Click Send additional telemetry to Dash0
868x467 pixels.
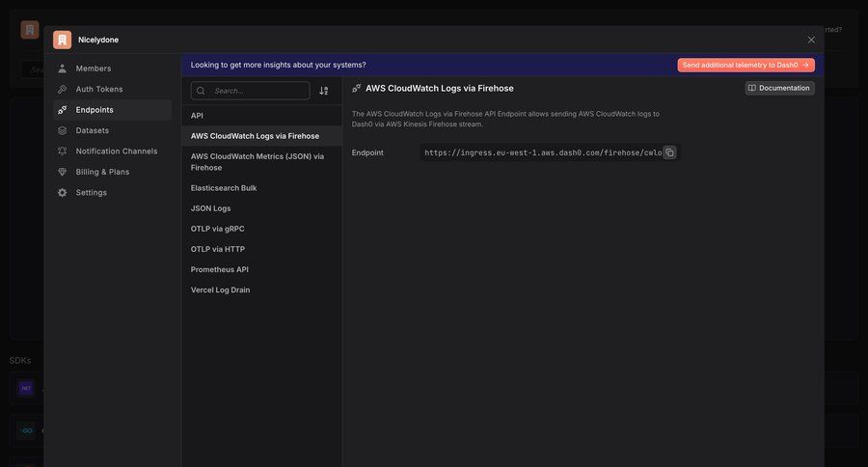coord(746,65)
